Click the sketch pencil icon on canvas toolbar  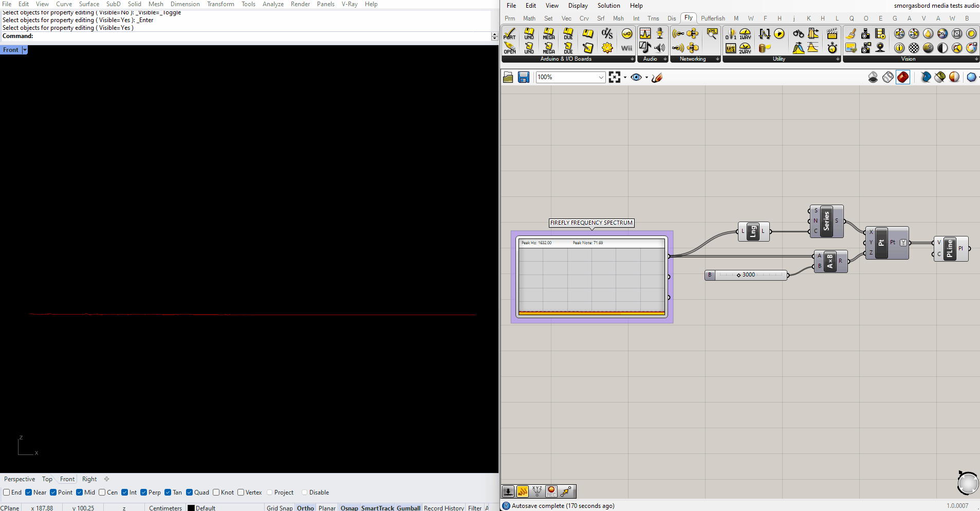click(657, 78)
